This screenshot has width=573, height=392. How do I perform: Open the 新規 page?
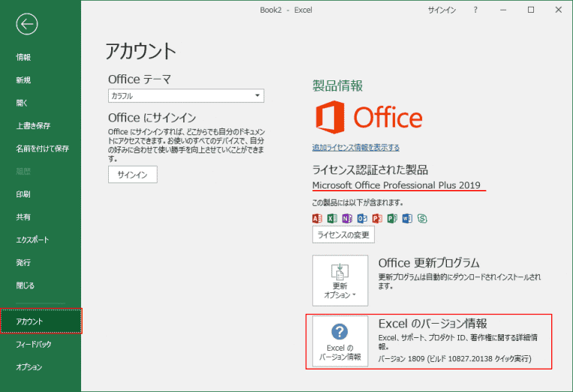point(23,80)
